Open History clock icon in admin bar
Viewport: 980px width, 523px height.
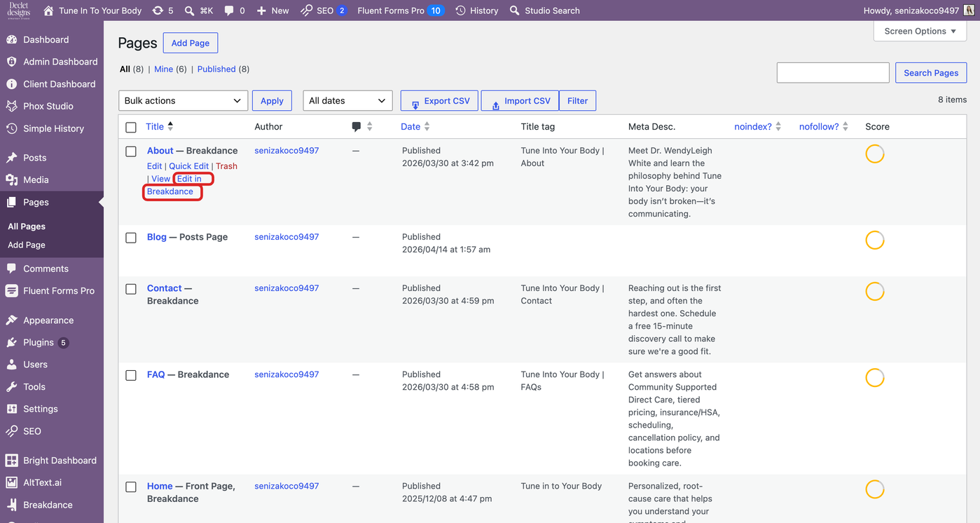460,11
